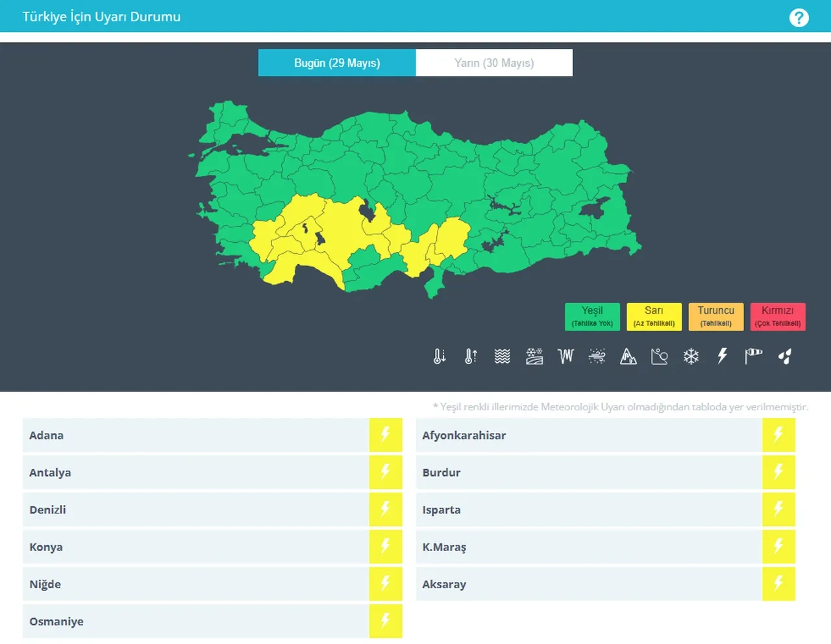This screenshot has width=831, height=644.
Task: Toggle the thunderstorm icon for Osmaniye
Action: 386,621
